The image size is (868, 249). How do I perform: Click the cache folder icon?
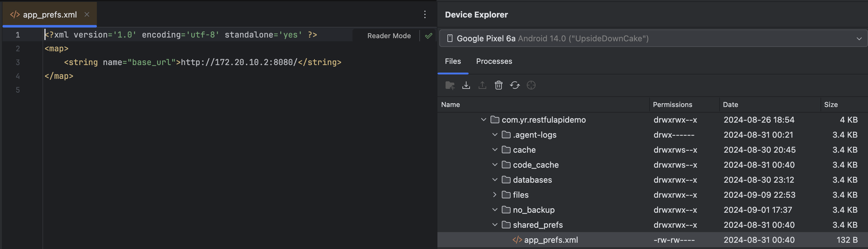506,150
